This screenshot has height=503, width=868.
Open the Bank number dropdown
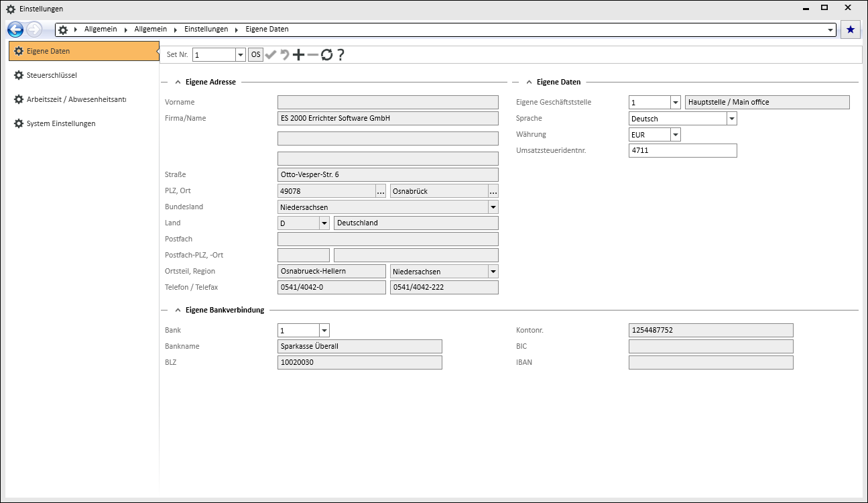click(x=324, y=331)
